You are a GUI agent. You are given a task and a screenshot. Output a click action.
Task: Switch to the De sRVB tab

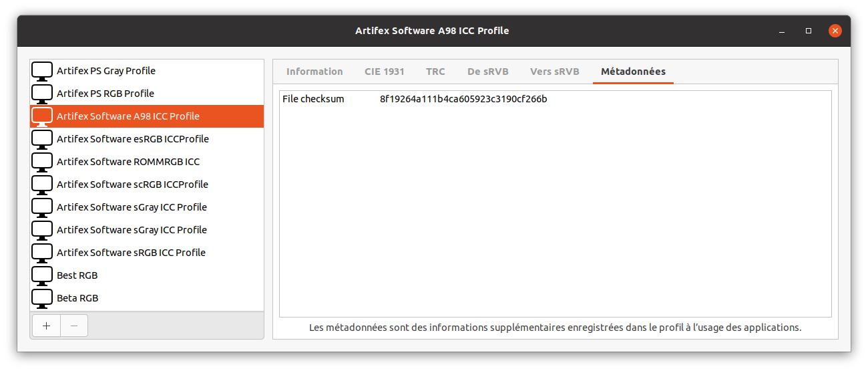(x=488, y=72)
